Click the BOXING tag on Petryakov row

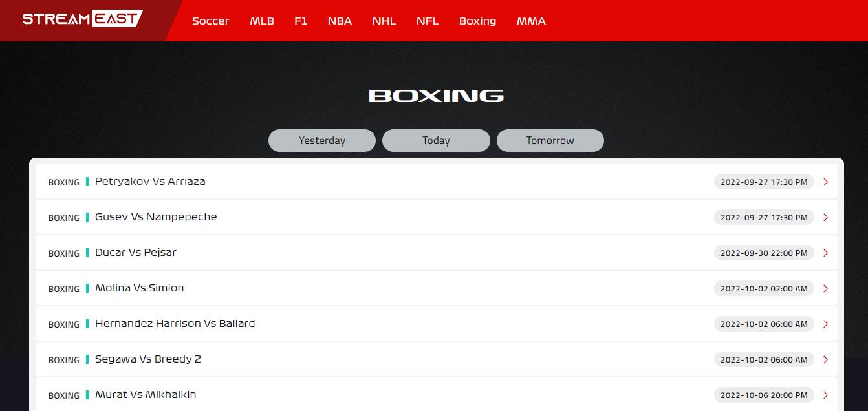64,183
